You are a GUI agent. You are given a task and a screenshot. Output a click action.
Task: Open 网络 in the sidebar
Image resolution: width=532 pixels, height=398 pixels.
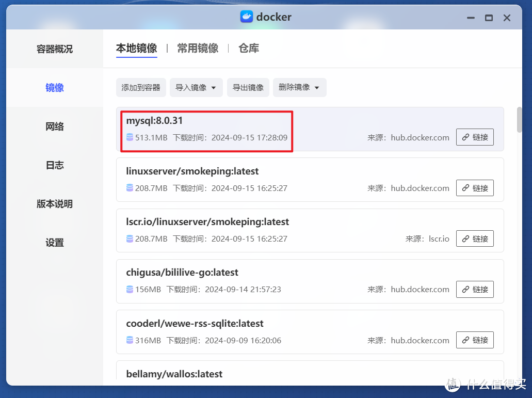[55, 126]
